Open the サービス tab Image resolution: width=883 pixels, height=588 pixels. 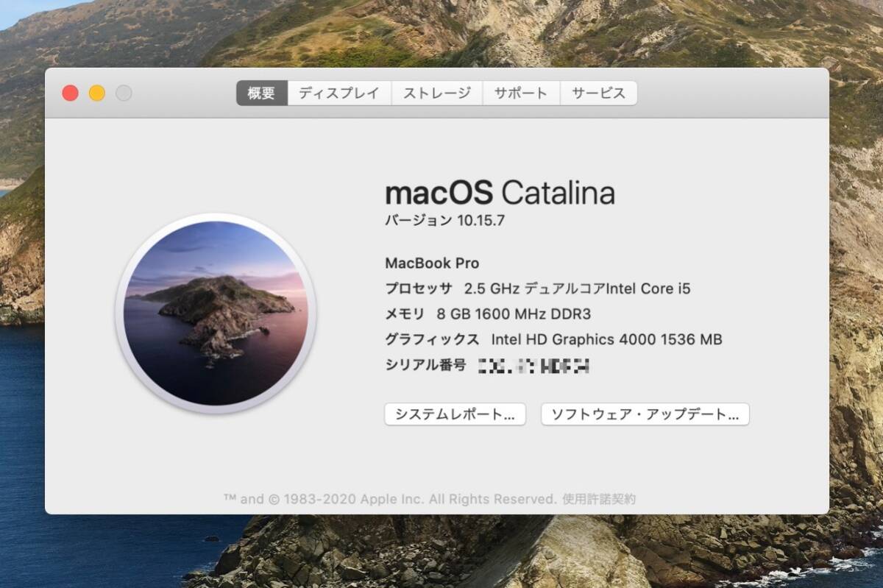point(598,93)
